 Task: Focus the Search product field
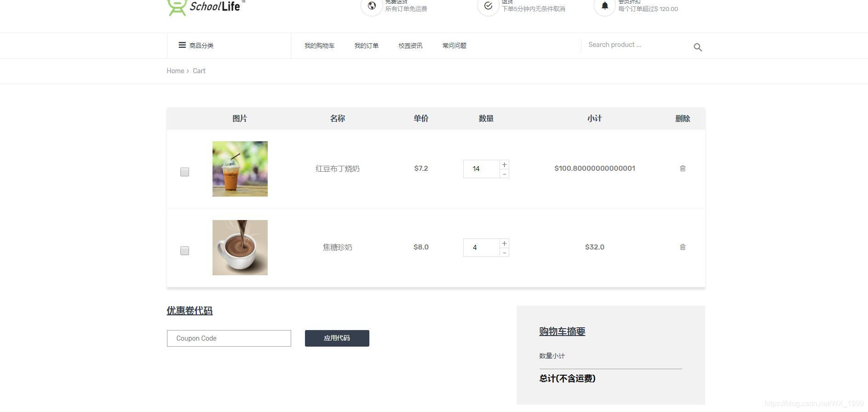[636, 45]
